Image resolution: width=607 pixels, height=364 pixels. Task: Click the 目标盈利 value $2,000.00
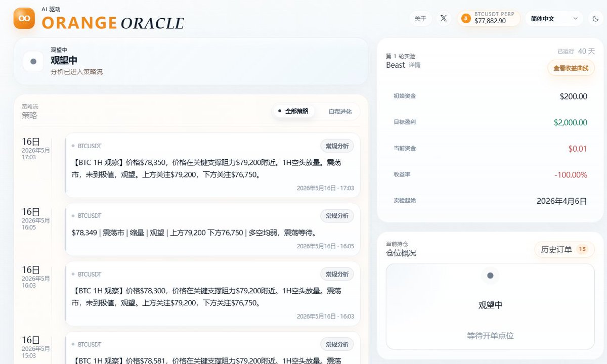[571, 122]
